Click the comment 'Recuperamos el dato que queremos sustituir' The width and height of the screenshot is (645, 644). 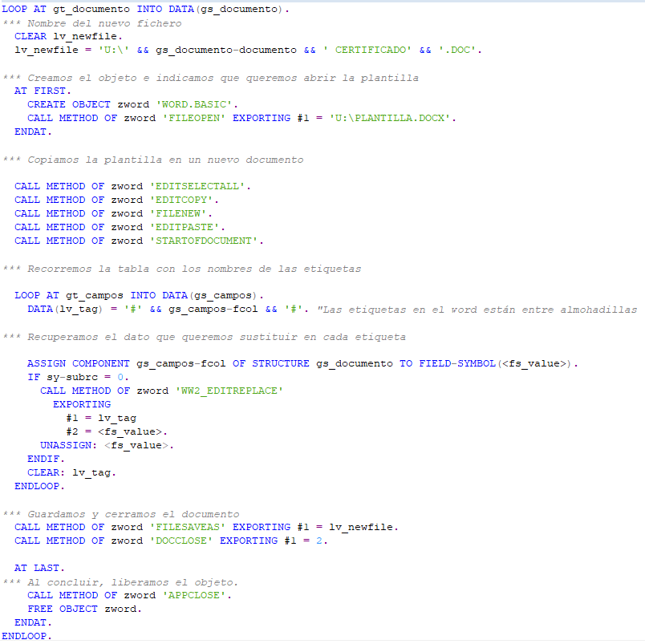(x=204, y=337)
